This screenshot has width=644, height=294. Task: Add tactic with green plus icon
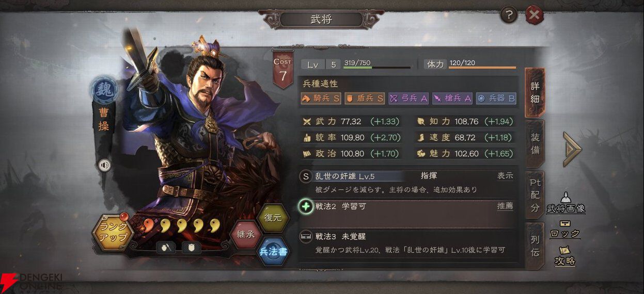(x=306, y=207)
